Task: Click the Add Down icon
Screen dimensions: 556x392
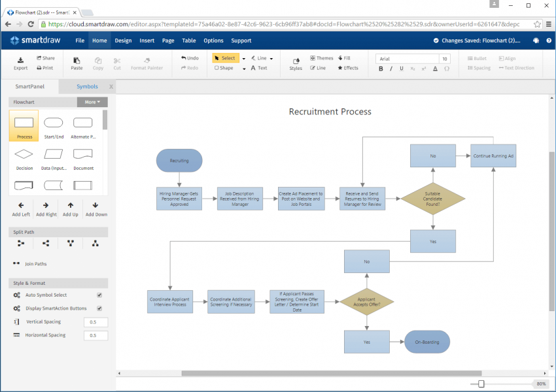Action: point(96,209)
